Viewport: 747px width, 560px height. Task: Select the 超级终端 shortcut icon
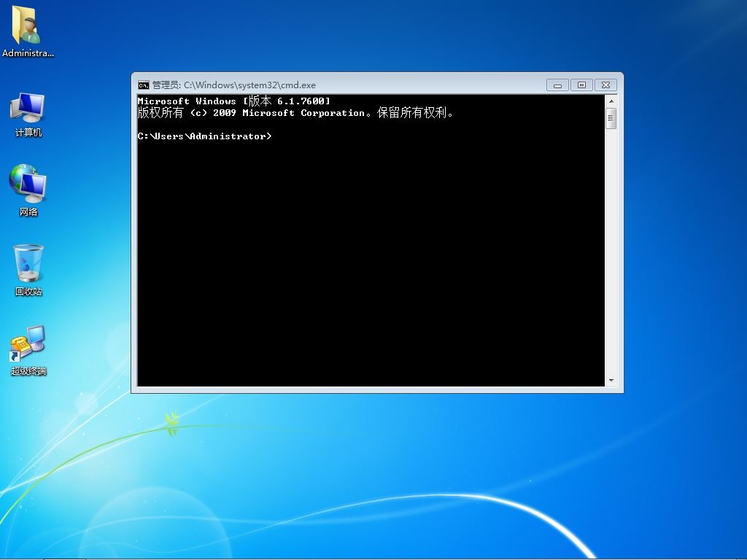28,351
